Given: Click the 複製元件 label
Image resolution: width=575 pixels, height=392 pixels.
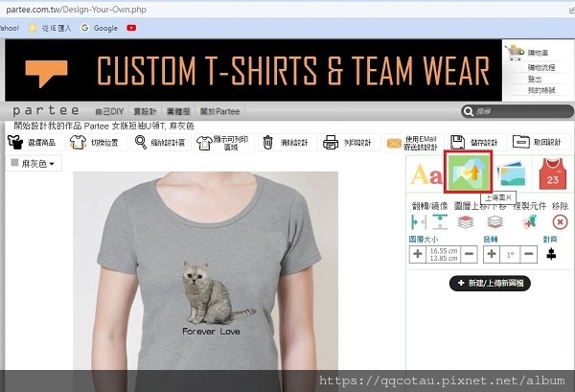Looking at the screenshot, I should click(x=530, y=206).
